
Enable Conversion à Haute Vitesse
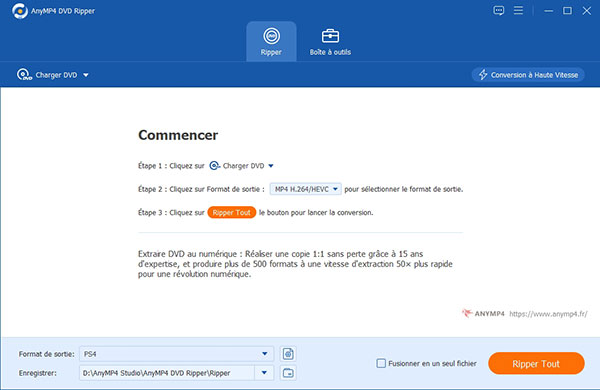click(x=528, y=75)
